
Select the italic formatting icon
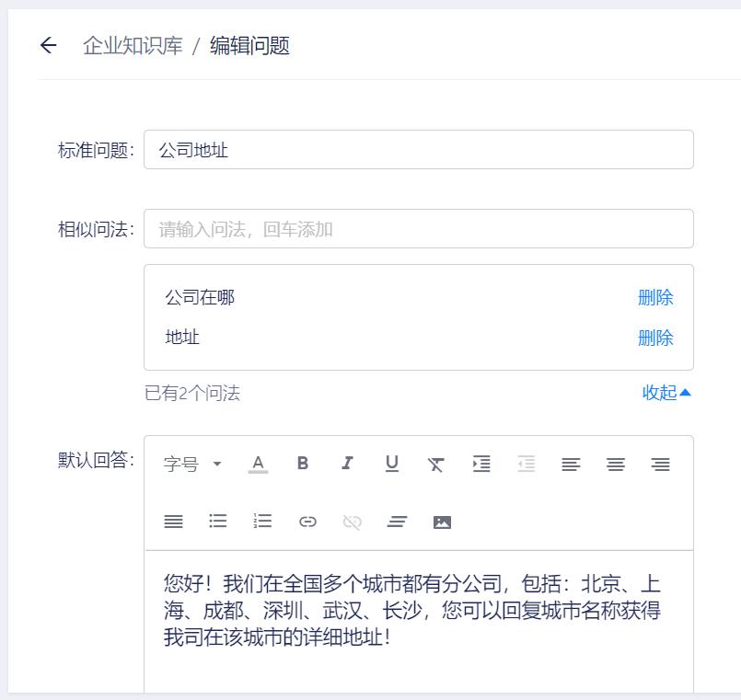pyautogui.click(x=347, y=465)
